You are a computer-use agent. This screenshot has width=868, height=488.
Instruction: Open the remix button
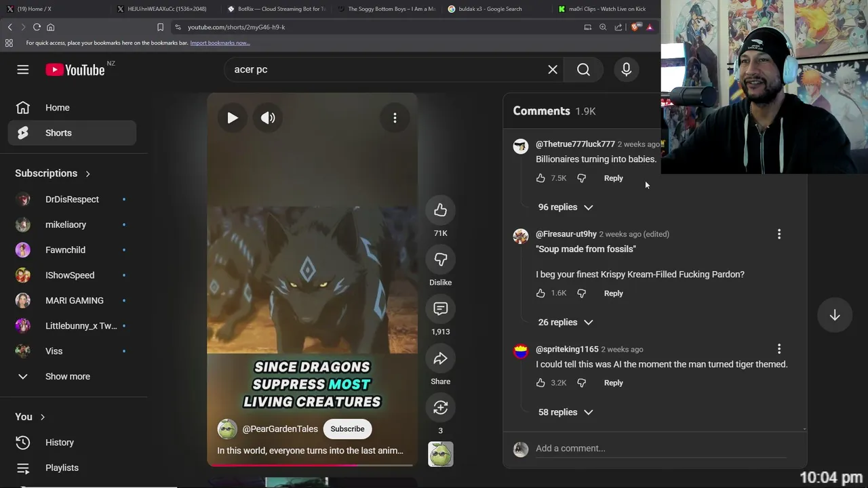click(x=440, y=407)
